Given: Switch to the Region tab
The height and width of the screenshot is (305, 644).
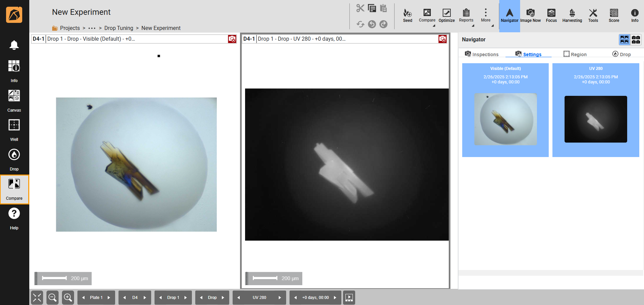Looking at the screenshot, I should coord(575,54).
